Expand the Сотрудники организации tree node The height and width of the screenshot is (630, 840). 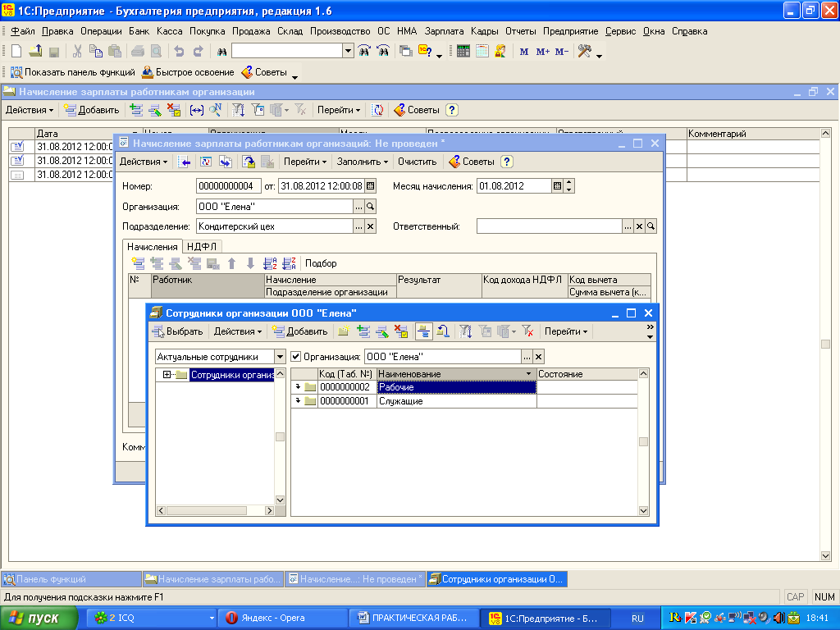pos(167,374)
